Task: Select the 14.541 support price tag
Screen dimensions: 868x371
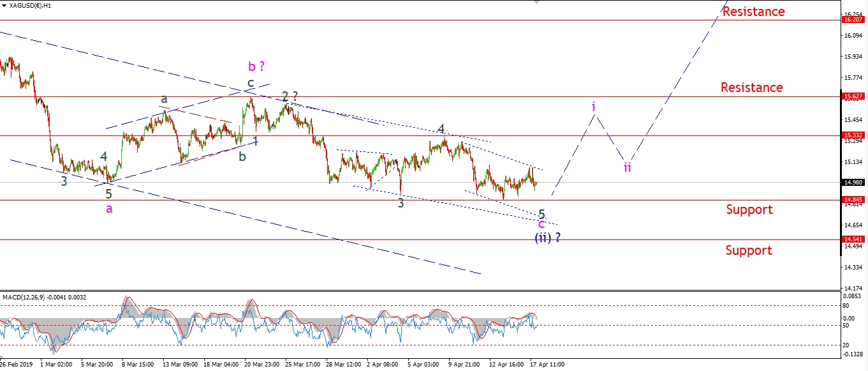Action: coord(853,240)
